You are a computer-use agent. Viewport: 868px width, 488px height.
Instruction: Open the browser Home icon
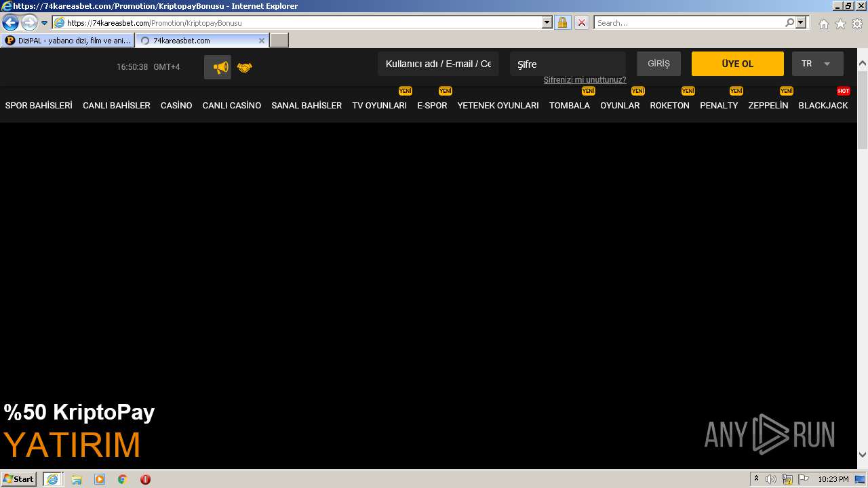tap(823, 24)
